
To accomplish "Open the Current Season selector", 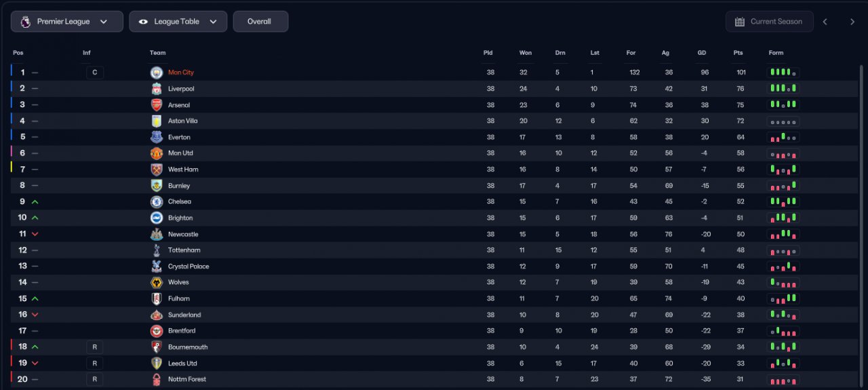I will [x=769, y=22].
